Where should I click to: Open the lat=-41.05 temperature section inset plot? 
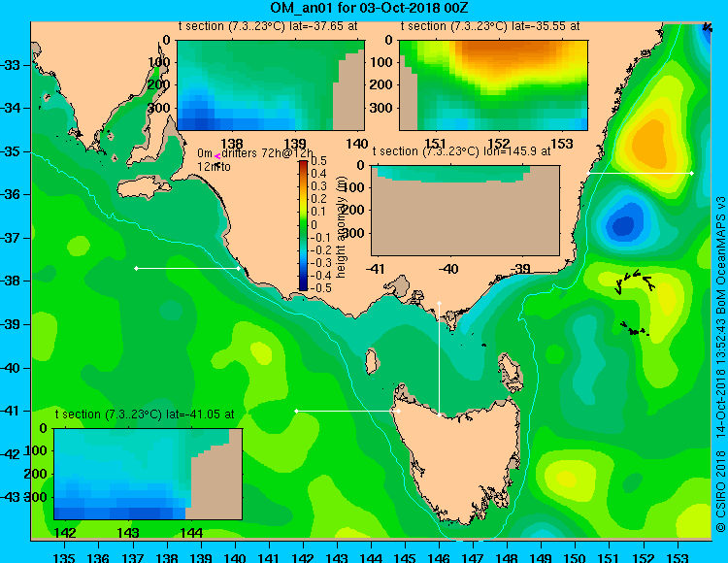(149, 474)
